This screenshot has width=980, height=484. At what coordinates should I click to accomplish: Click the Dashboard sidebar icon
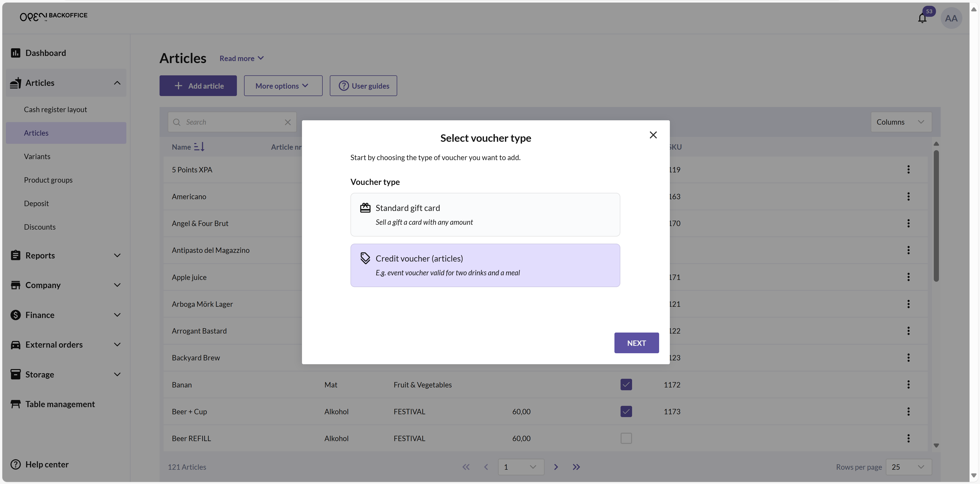15,53
